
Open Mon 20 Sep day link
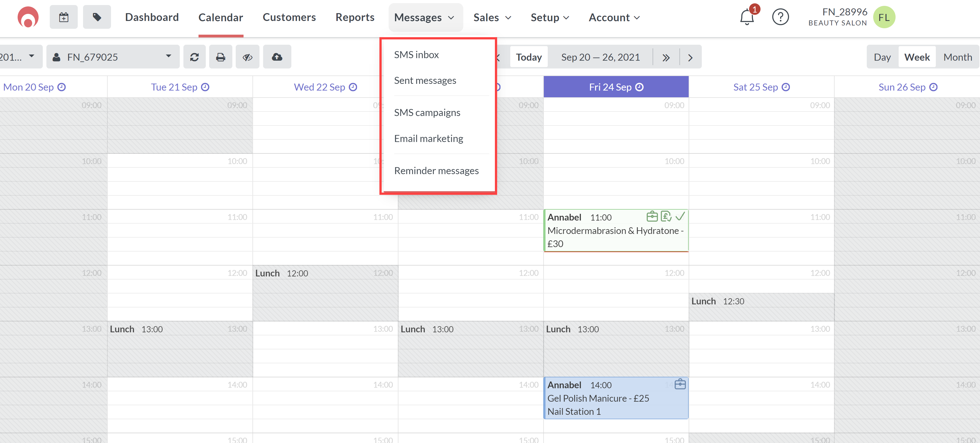coord(28,87)
